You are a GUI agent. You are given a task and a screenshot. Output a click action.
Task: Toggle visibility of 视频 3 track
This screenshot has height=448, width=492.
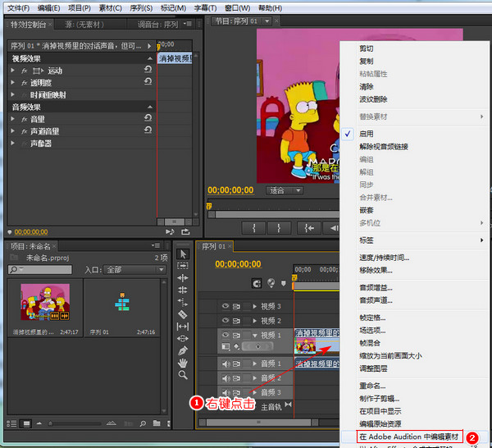pos(225,306)
